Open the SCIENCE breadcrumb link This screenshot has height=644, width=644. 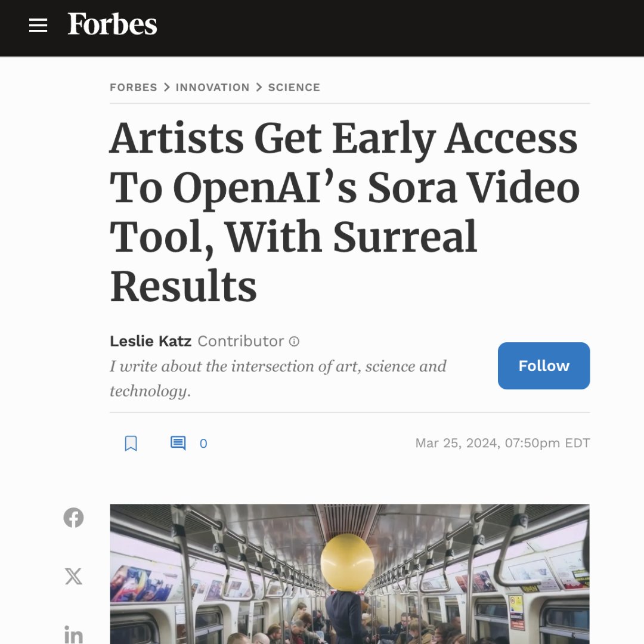click(x=294, y=88)
